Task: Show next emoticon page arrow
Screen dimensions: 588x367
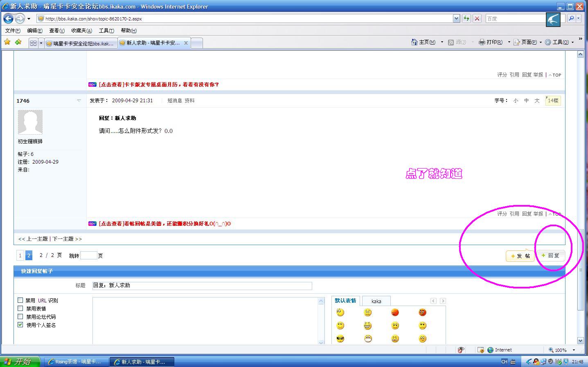Action: 443,301
